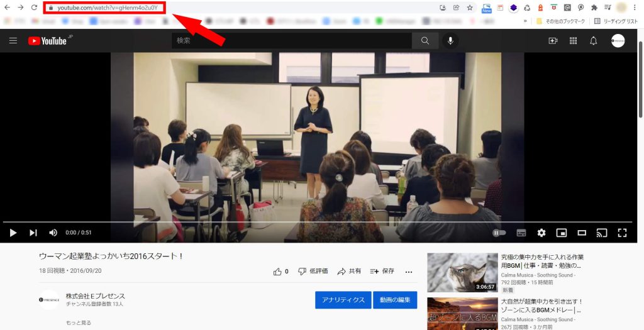Dislike the video (低評価)
644x330 pixels.
[313, 272]
